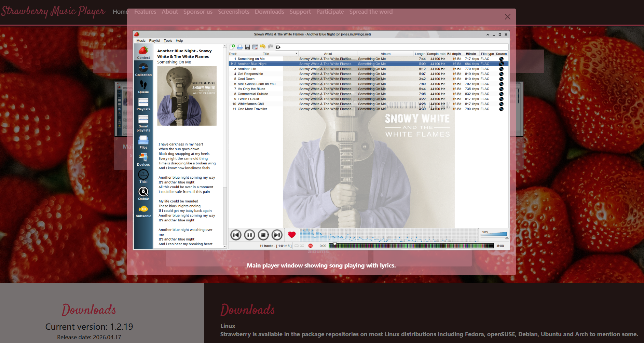Image resolution: width=644 pixels, height=343 pixels.
Task: Click the previous track button
Action: (x=236, y=235)
